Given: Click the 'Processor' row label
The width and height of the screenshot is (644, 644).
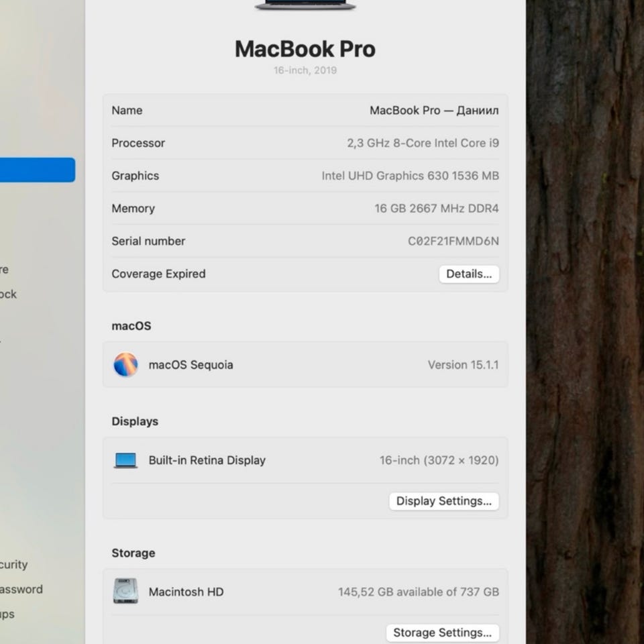Looking at the screenshot, I should point(138,143).
